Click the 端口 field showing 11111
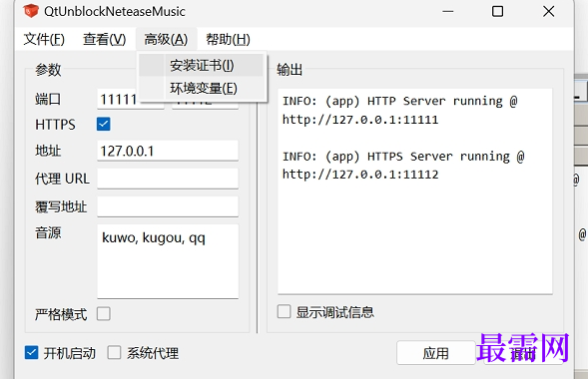Screen dimensions: 588x379 [x=131, y=100]
